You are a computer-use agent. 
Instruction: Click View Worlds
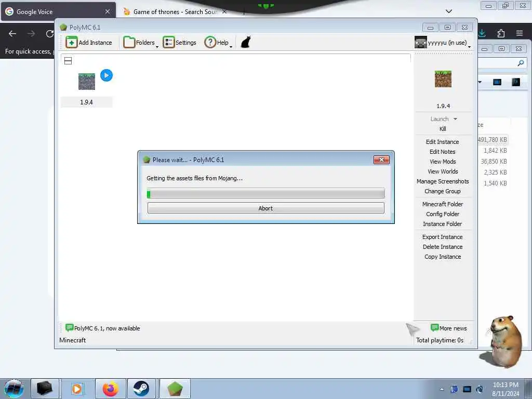443,171
